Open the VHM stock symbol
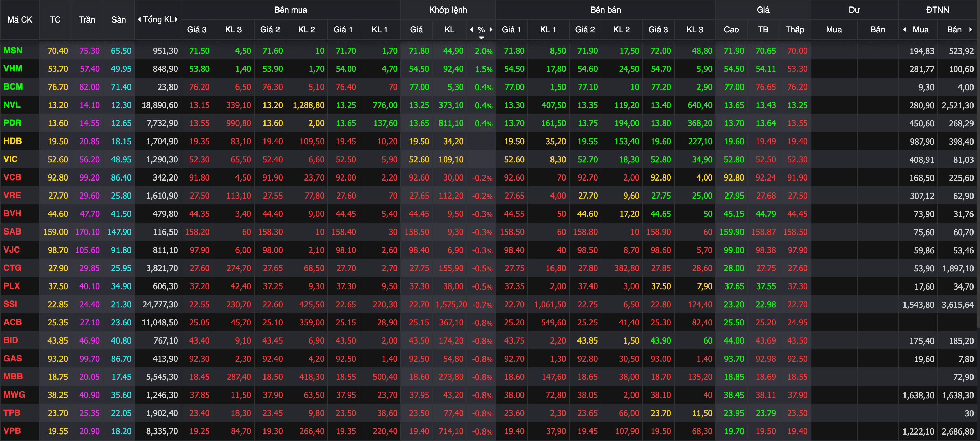This screenshot has height=441, width=980. coord(13,69)
